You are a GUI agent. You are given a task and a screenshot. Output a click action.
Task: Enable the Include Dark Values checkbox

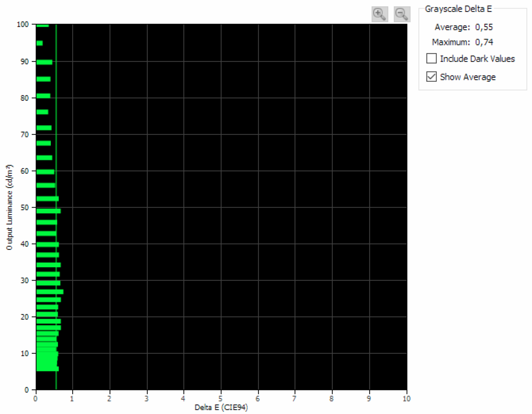431,58
